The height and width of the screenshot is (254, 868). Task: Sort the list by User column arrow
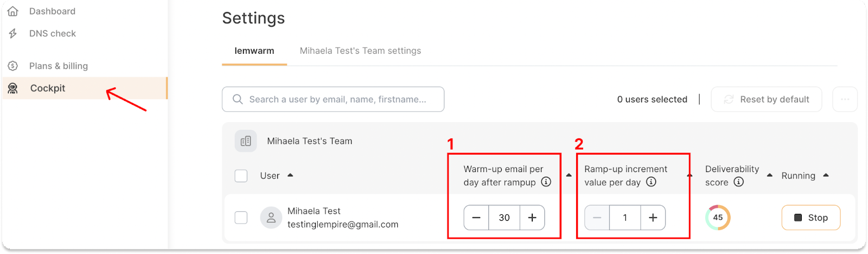pos(290,175)
